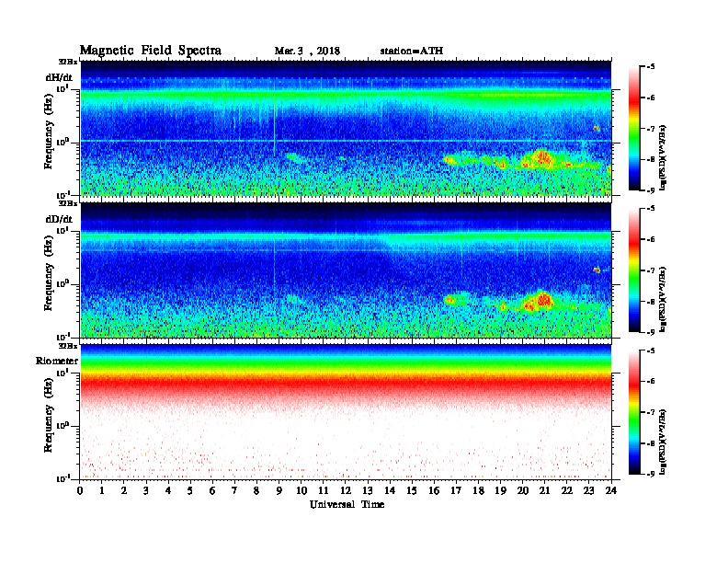Click hour label "16" on the time axis
Screen dimensions: 728x563
(x=434, y=490)
